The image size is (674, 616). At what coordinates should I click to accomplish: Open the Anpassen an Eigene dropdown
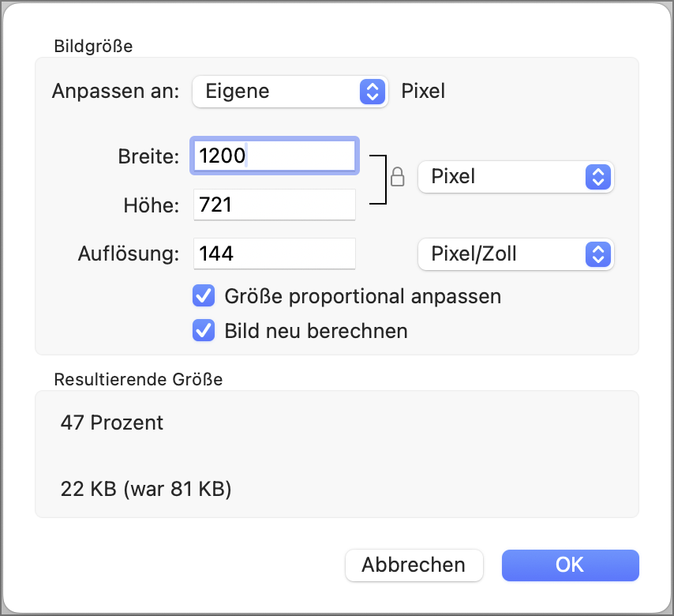click(290, 92)
